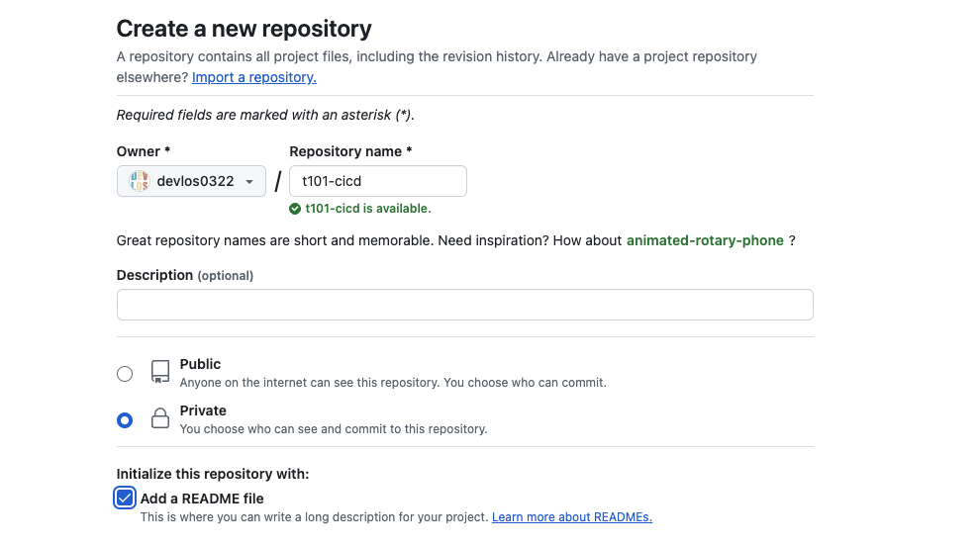Use the animated-rotary-phone name suggestion
The width and height of the screenshot is (980, 546).
705,240
